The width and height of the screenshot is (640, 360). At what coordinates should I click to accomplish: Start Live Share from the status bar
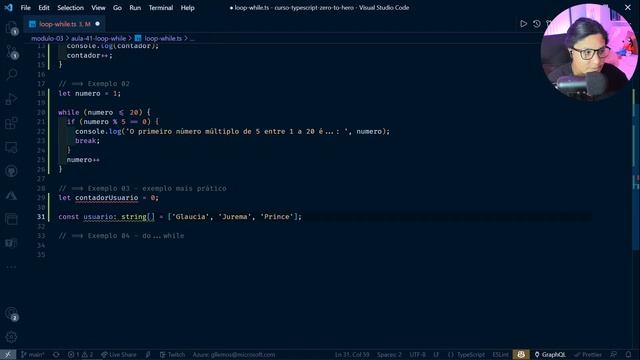tap(119, 355)
